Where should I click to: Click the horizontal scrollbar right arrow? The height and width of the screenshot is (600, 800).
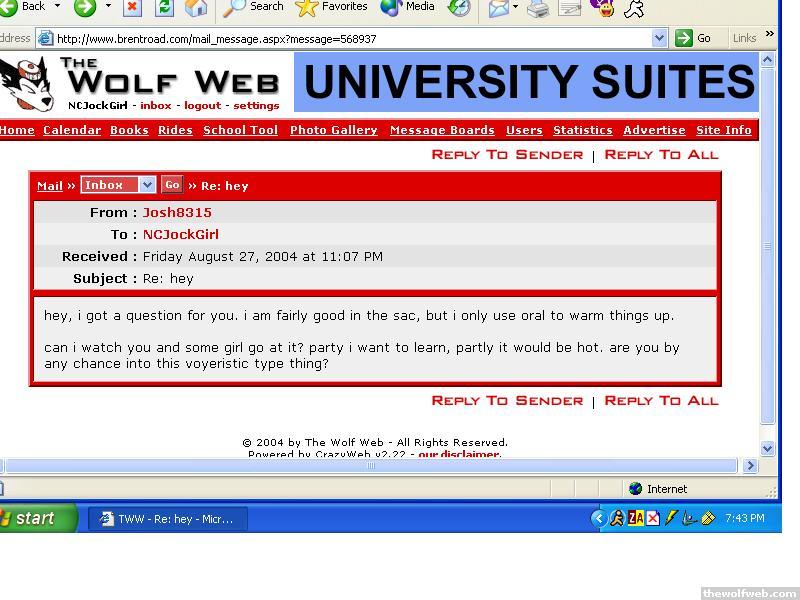tap(751, 465)
